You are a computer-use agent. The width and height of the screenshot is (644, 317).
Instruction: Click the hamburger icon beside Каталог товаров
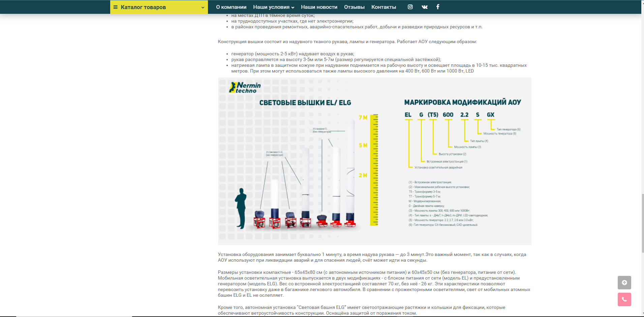pos(115,7)
